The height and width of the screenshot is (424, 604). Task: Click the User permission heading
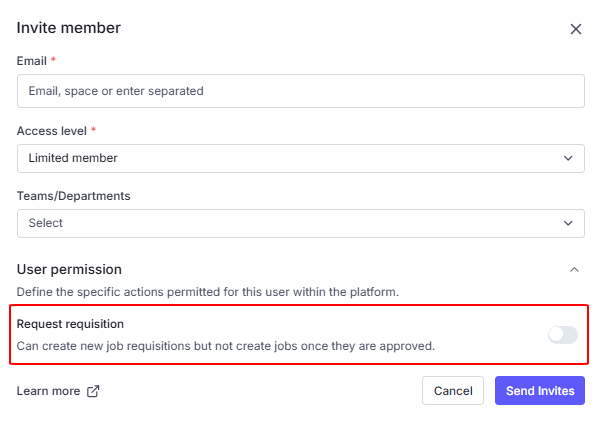(x=69, y=269)
